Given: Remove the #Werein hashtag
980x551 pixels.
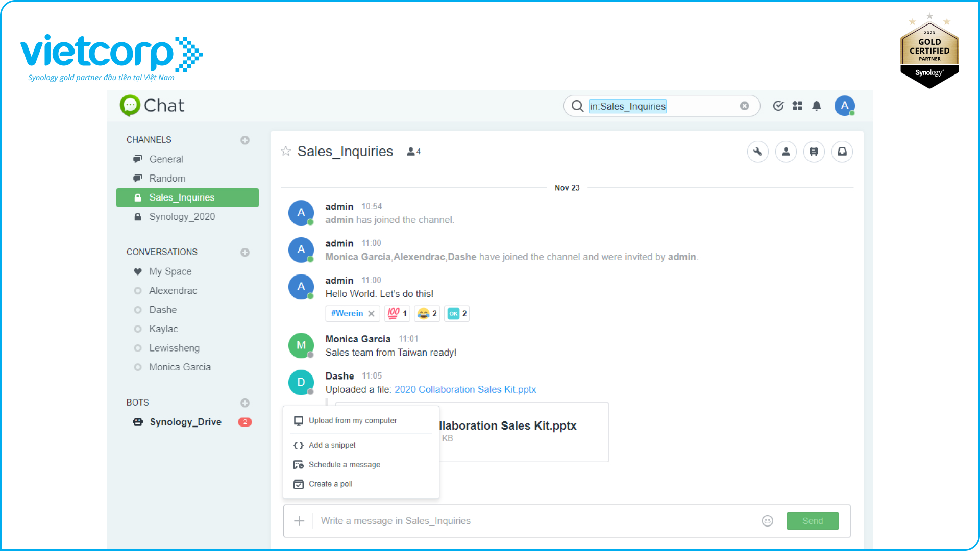Looking at the screenshot, I should (x=371, y=314).
